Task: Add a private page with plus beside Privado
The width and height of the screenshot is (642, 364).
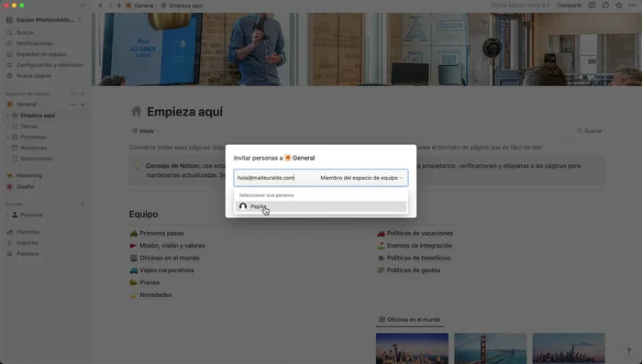Action: (x=83, y=204)
